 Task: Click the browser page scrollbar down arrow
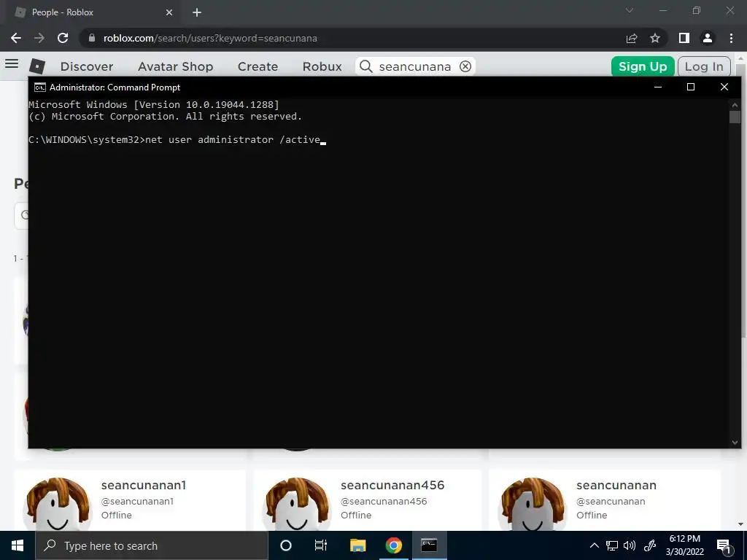point(740,524)
